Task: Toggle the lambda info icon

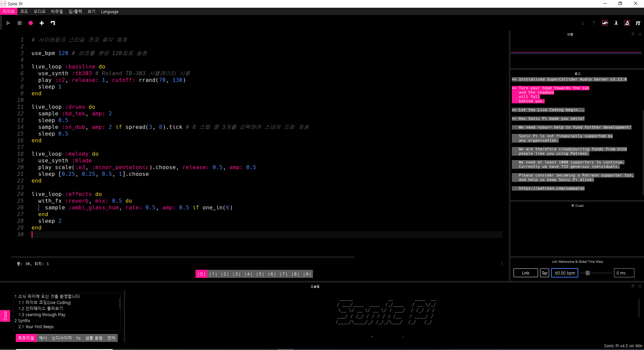Action: (x=616, y=23)
